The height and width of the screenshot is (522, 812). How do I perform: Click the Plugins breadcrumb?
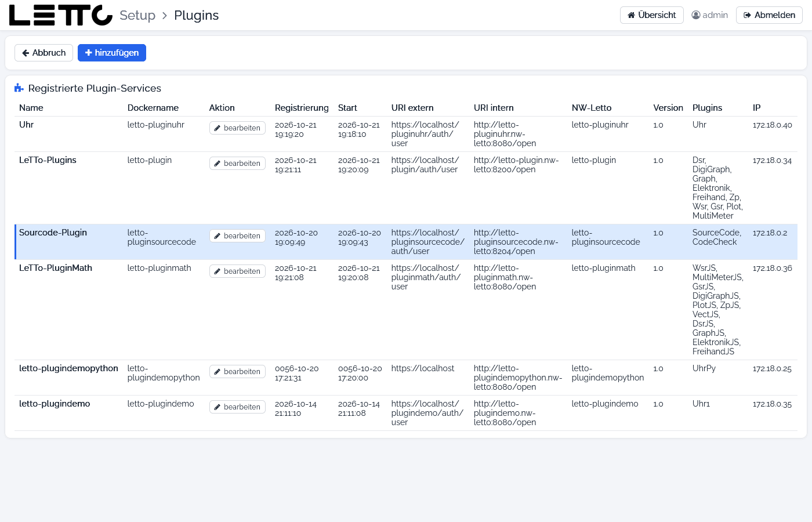pos(196,15)
